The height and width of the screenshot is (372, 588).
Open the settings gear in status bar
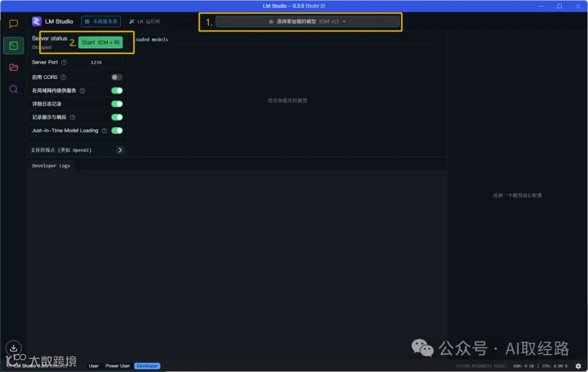[578, 366]
